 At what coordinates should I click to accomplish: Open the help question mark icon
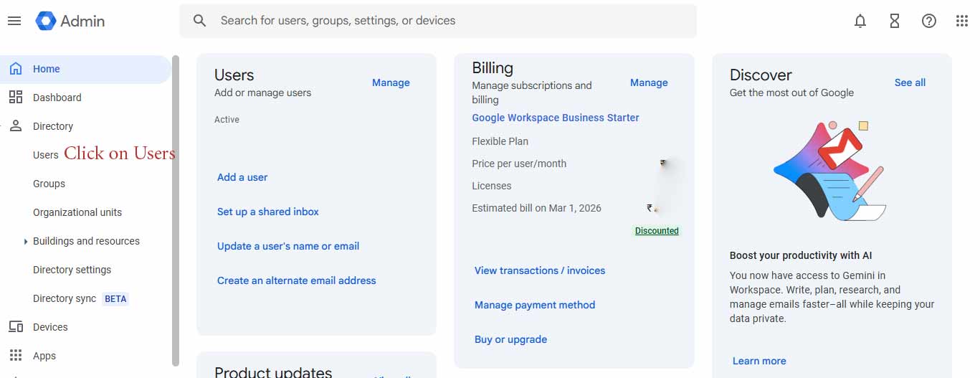[929, 21]
